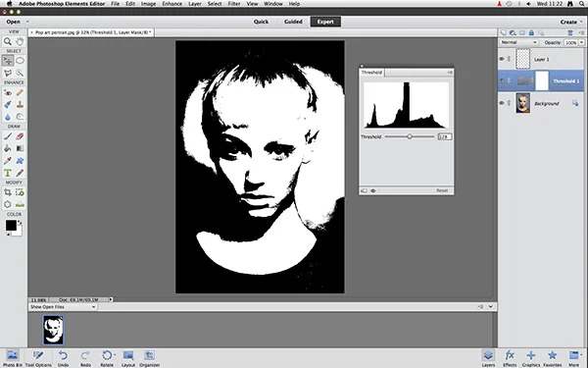The image size is (588, 368).
Task: Select the Move tool
Action: (x=8, y=61)
